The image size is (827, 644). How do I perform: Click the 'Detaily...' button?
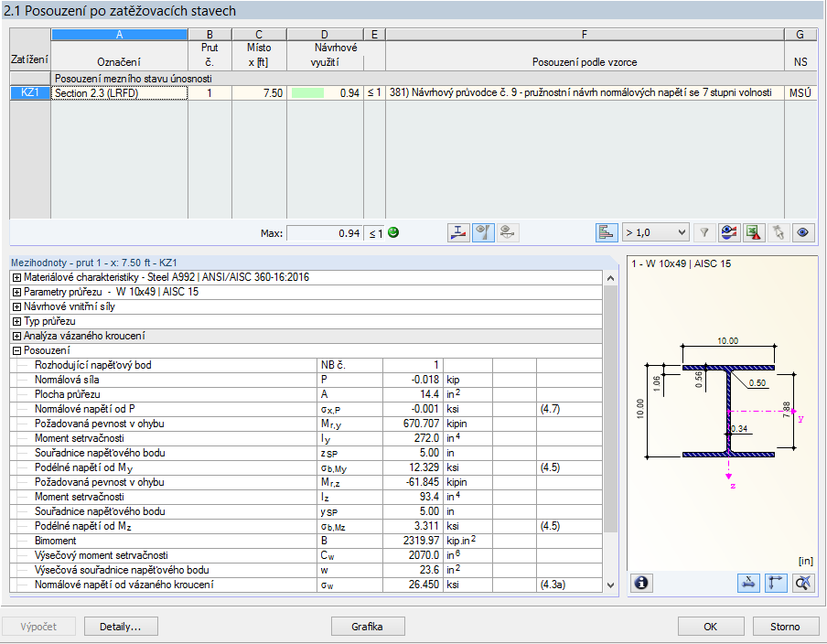(x=120, y=627)
